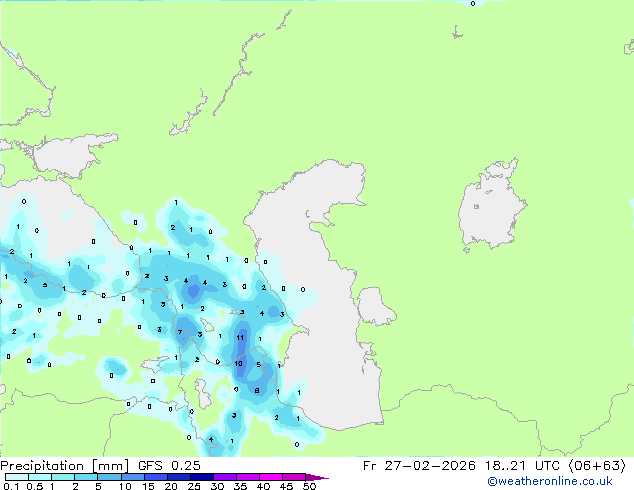634x490 pixels.
Task: Click the 0.5–1 mm legend color cell
Action: pos(40,477)
